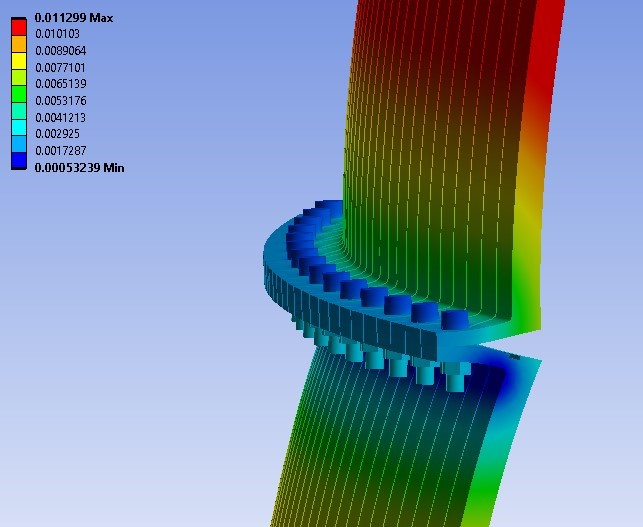This screenshot has height=527, width=643.
Task: Select the 0.002925 legend value
Action: 57,134
